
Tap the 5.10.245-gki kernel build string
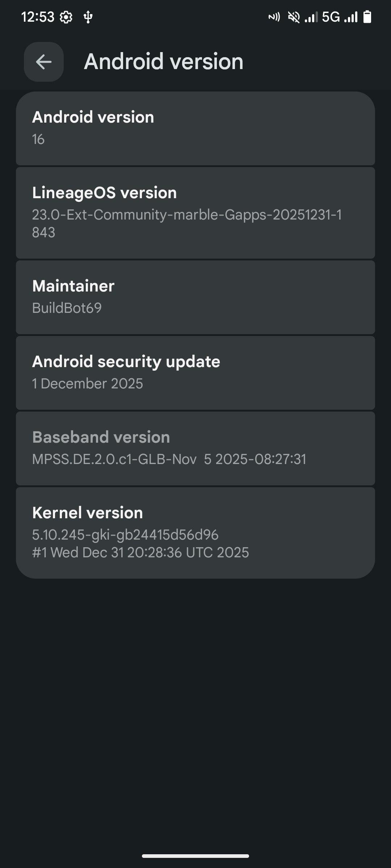125,535
